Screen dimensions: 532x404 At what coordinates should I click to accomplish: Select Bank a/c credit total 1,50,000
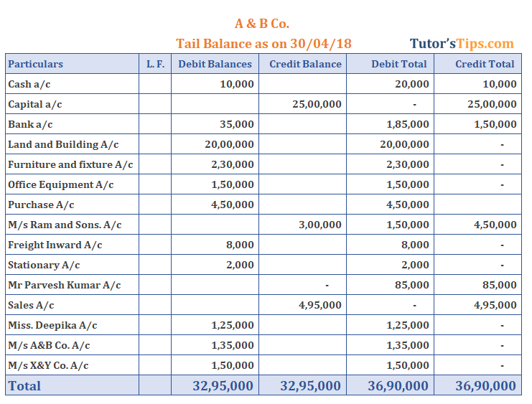coord(495,124)
